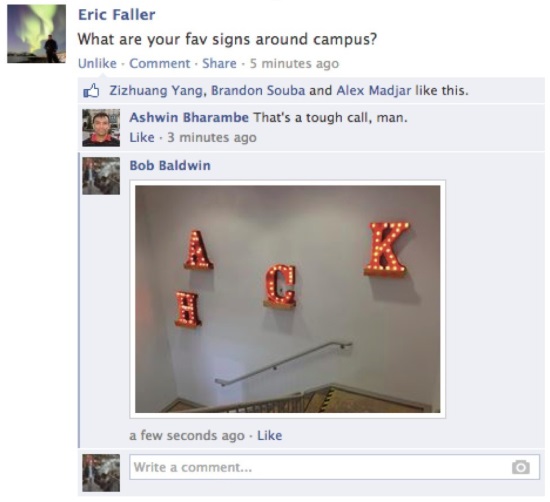The height and width of the screenshot is (502, 550).
Task: Open Ashwin Bharambe's avatar photo
Action: pos(101,128)
